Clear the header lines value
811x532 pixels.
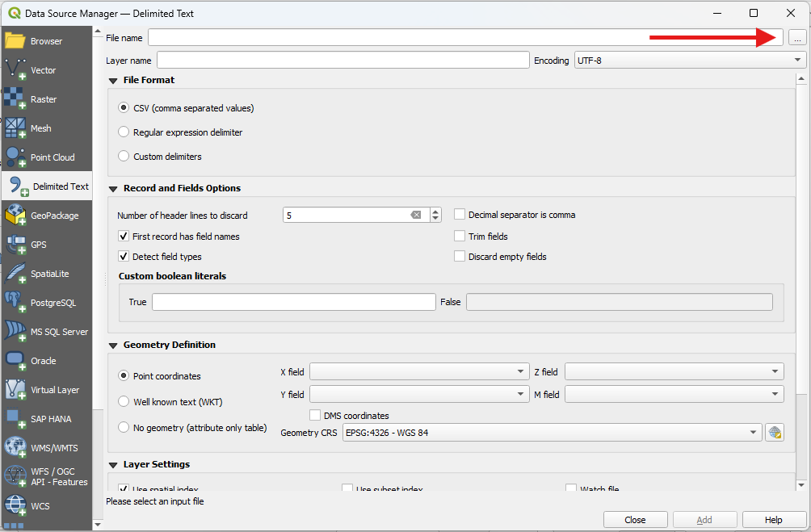point(416,215)
